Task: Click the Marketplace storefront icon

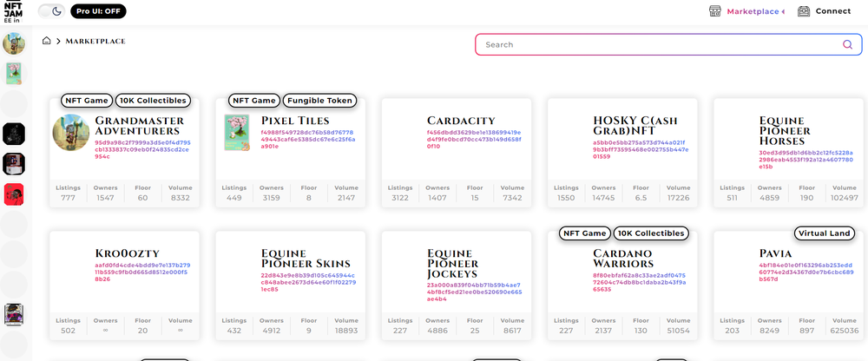Action: [715, 11]
